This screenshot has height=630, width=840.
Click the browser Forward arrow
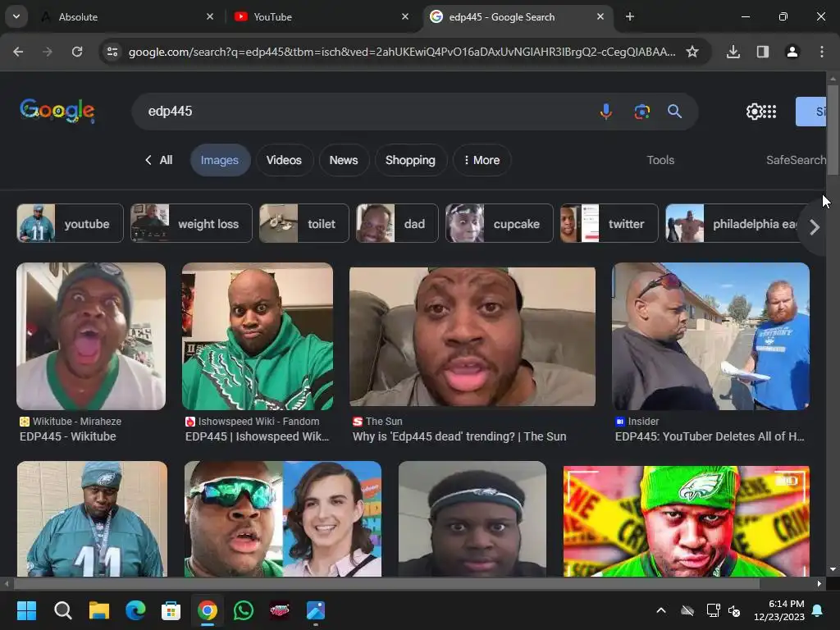click(x=48, y=52)
